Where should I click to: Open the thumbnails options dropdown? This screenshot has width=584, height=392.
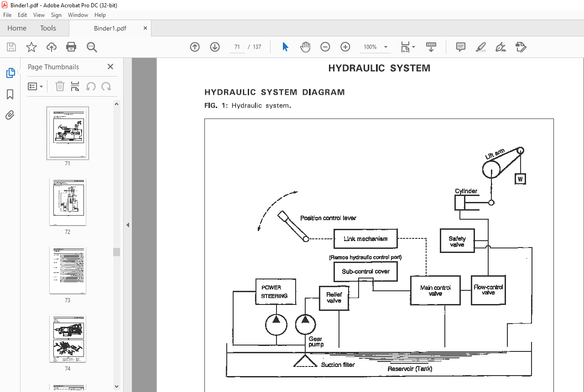pos(35,86)
